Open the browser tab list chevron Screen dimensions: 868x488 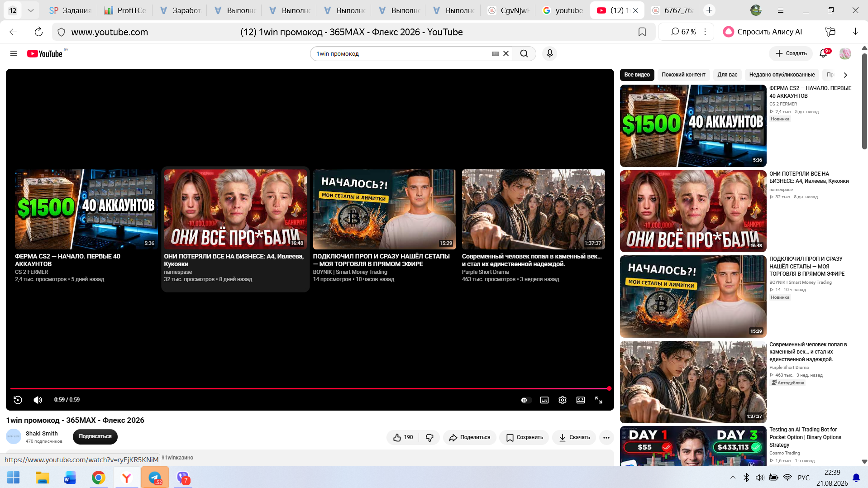(x=30, y=10)
